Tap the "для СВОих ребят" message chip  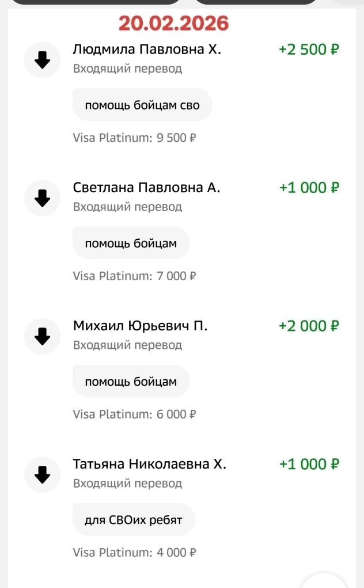pos(134,520)
